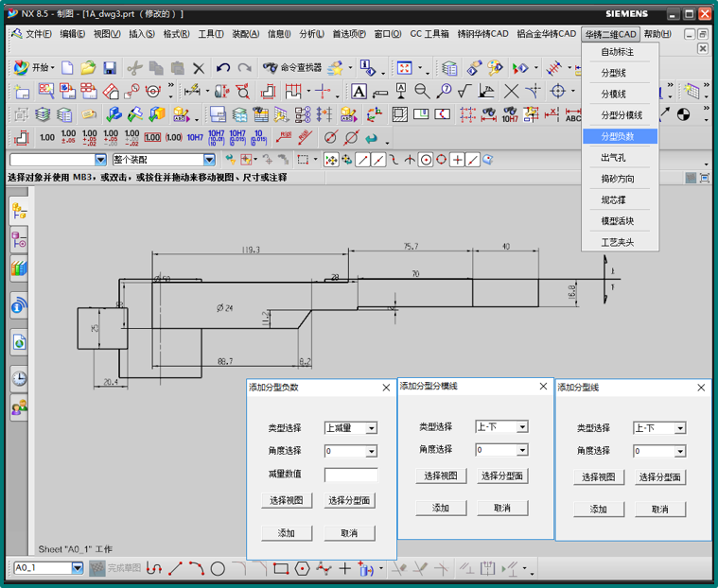Click the New file icon
This screenshot has height=588, width=718.
point(67,69)
